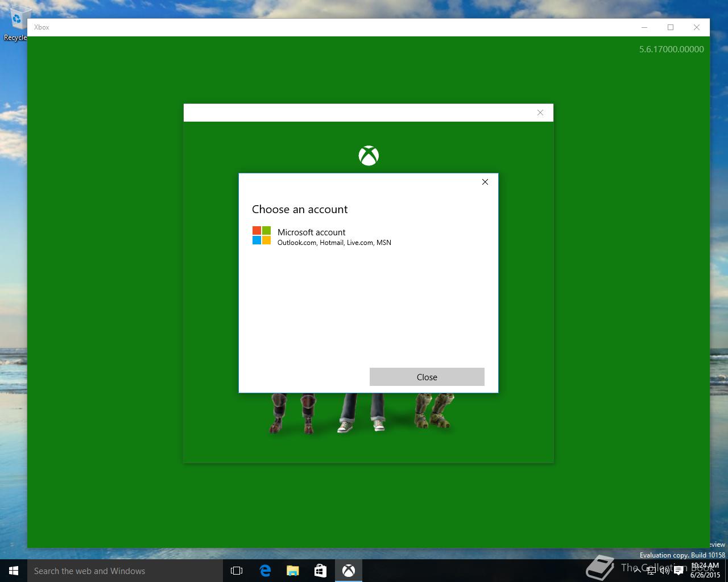This screenshot has width=728, height=582.
Task: Close the Xbox sign-in panel with X
Action: point(540,113)
